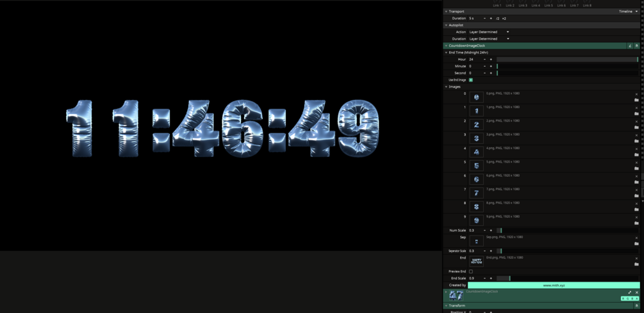Viewport: 644px width, 313px height.
Task: Clear the End.png image slot
Action: coord(636,259)
